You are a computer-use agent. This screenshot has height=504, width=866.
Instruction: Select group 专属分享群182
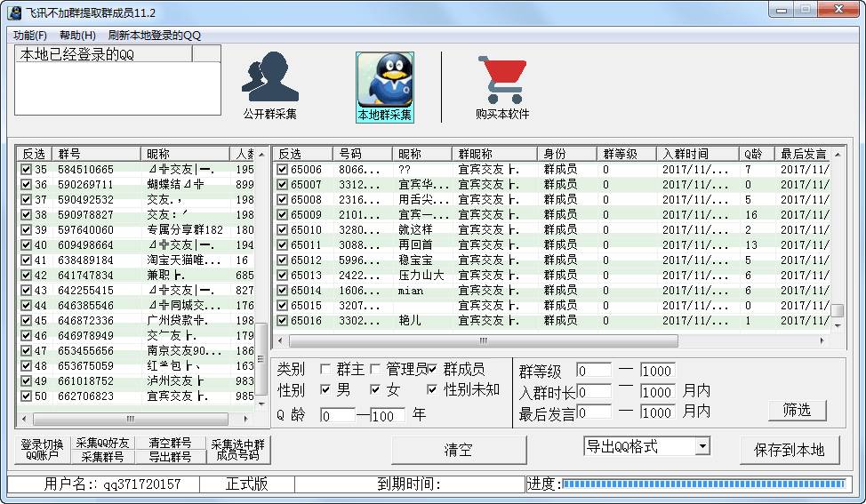click(185, 229)
